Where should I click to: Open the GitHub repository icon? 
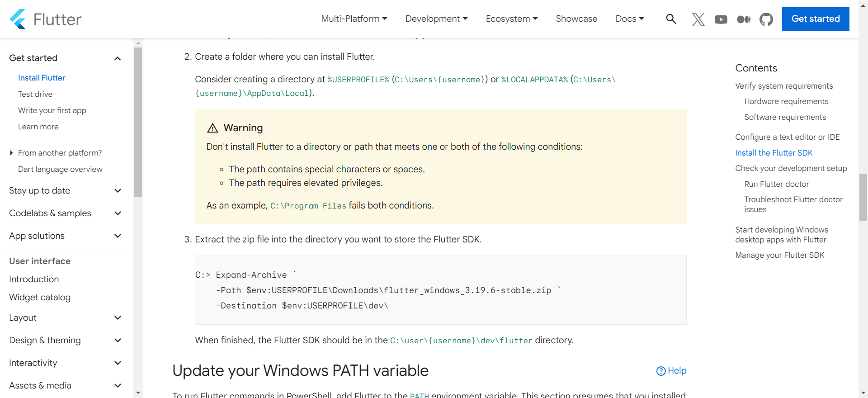(x=766, y=19)
